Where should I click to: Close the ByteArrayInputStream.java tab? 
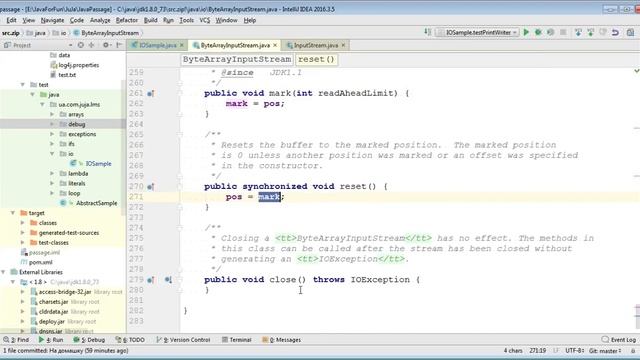275,45
